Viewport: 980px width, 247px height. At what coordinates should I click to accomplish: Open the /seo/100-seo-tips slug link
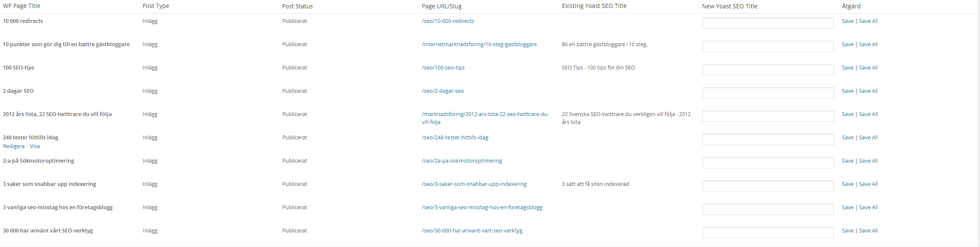tap(443, 67)
